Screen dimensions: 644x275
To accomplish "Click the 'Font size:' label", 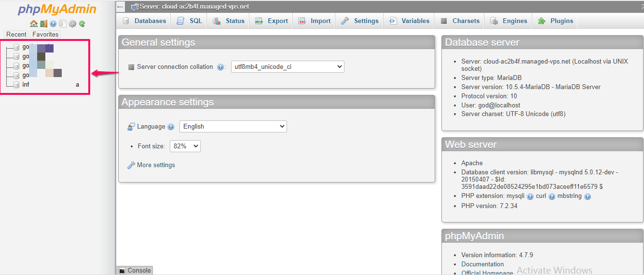I will click(151, 146).
